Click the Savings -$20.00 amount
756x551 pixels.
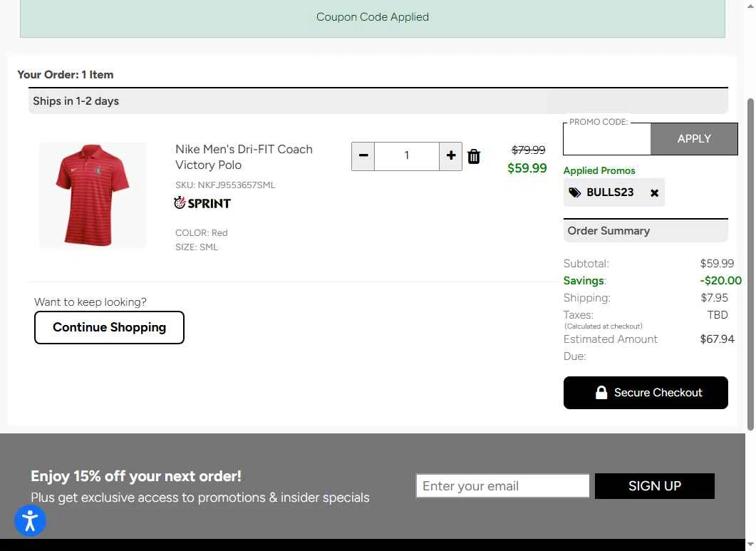tap(721, 280)
